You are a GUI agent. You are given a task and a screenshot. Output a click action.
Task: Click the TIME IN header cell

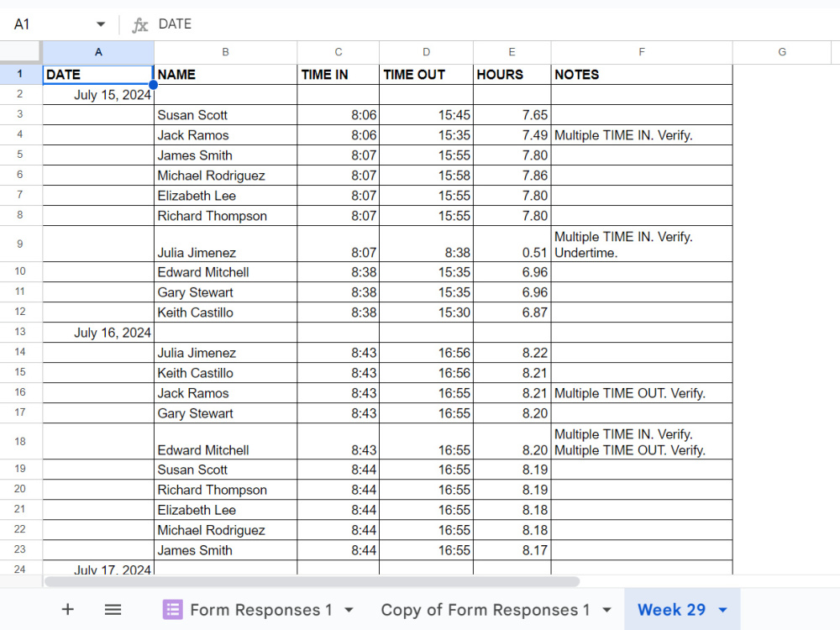pos(338,75)
